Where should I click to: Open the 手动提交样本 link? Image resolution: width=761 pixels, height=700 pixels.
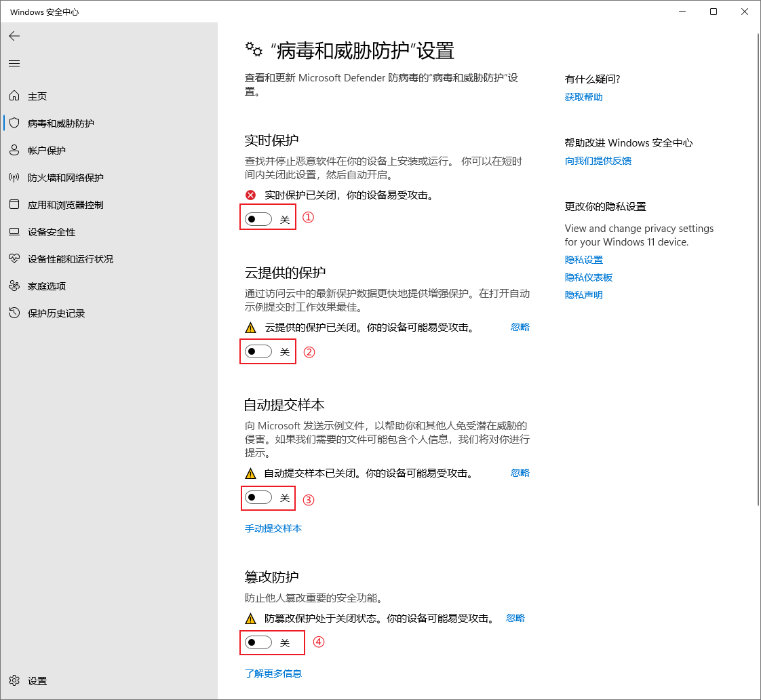click(273, 528)
